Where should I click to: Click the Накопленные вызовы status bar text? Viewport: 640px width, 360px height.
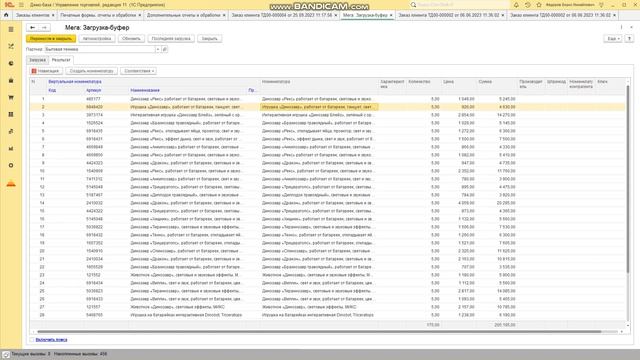click(80, 354)
